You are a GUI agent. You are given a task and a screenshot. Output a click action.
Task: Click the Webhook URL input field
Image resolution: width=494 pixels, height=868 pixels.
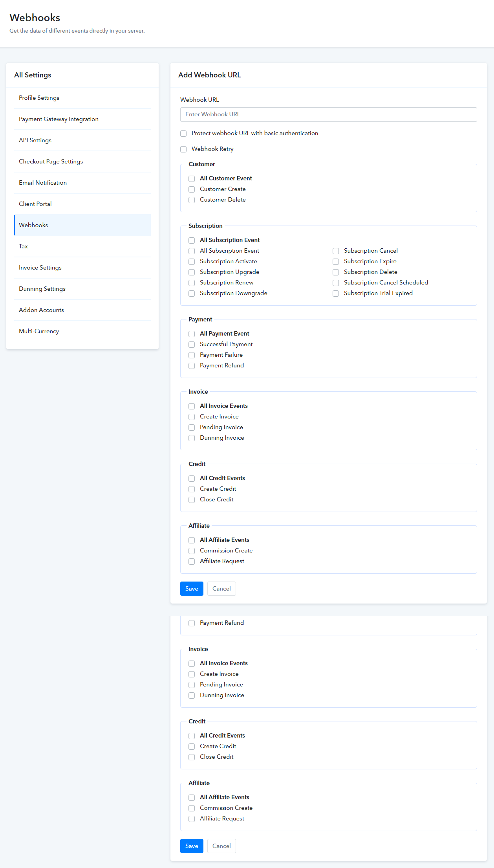tap(328, 114)
